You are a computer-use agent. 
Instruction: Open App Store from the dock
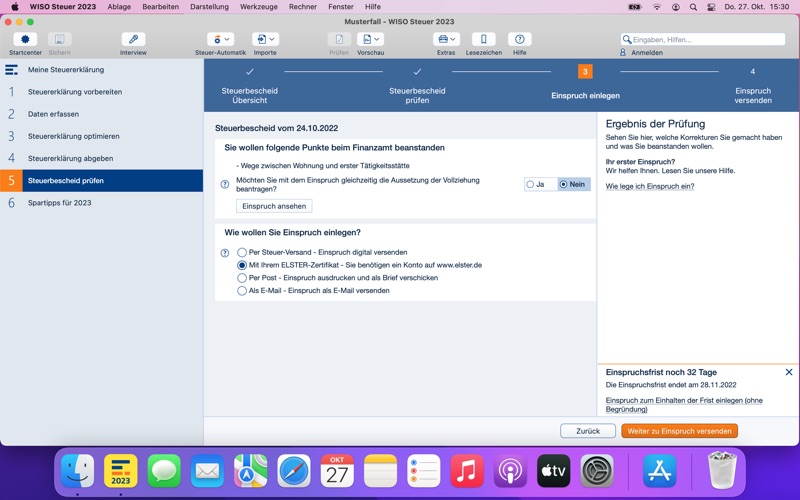[659, 470]
